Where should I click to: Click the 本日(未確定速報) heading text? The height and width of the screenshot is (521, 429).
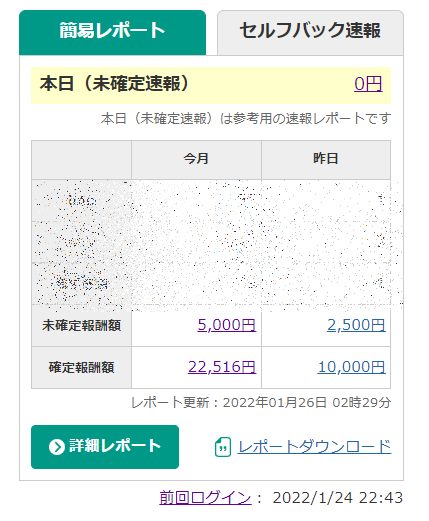pos(114,84)
